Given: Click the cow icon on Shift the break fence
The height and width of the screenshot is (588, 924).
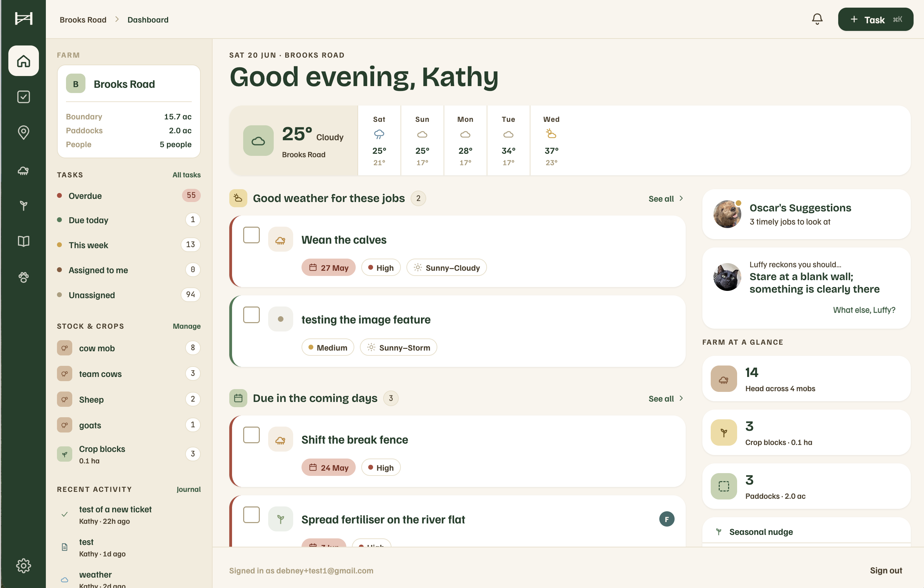Looking at the screenshot, I should tap(281, 439).
